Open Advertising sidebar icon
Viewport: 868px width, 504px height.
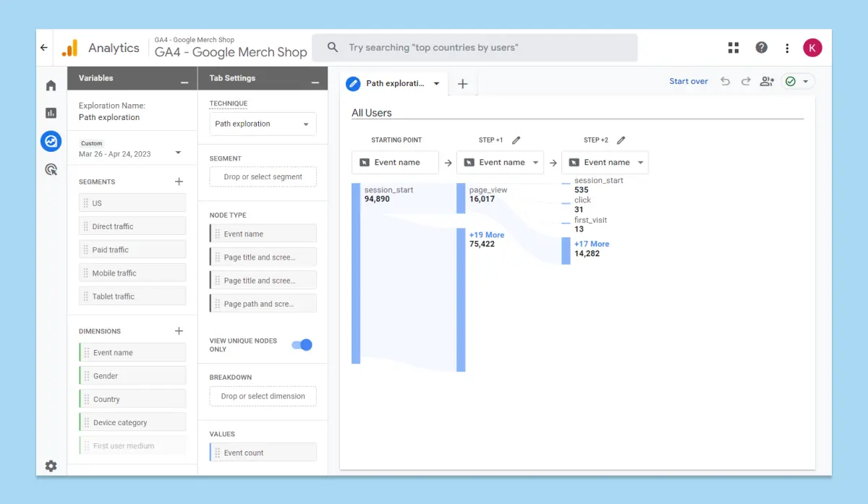tap(51, 170)
